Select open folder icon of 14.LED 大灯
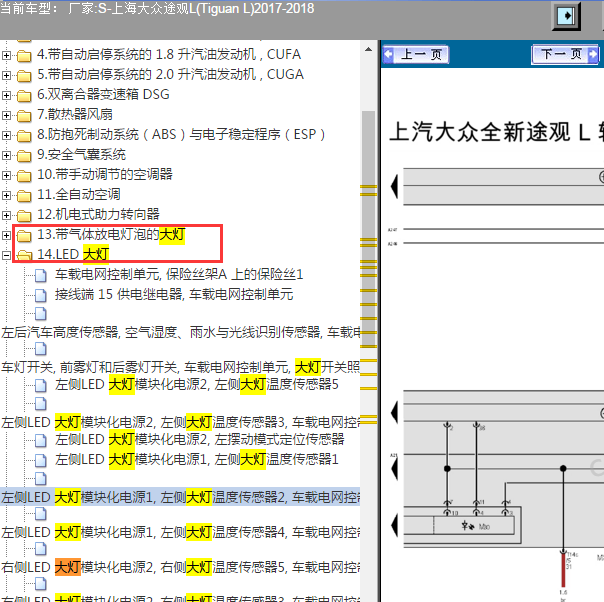Image resolution: width=604 pixels, height=602 pixels. coord(24,255)
